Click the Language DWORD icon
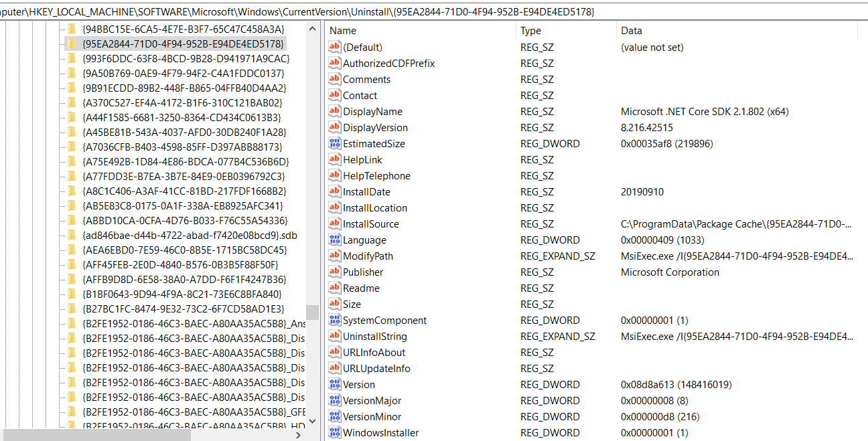 (334, 240)
